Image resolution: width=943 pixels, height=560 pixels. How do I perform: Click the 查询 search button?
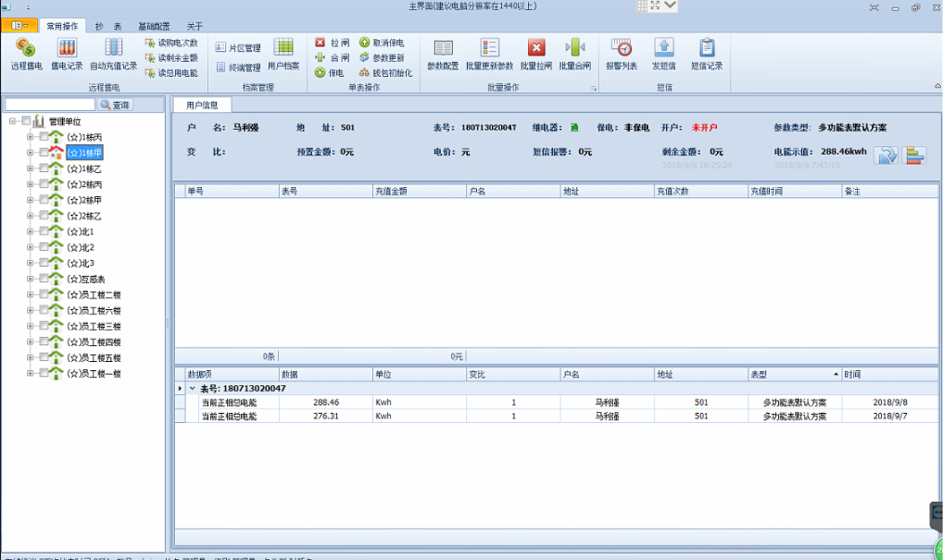(116, 105)
